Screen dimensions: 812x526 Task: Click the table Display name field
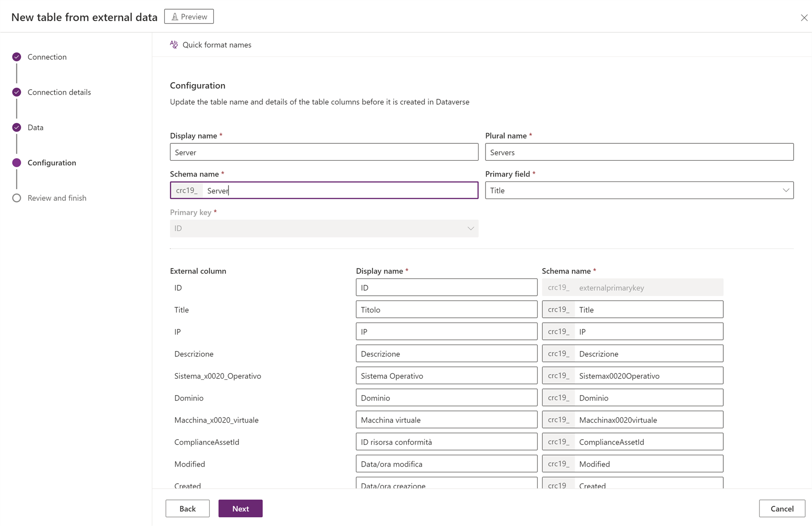[x=324, y=152]
